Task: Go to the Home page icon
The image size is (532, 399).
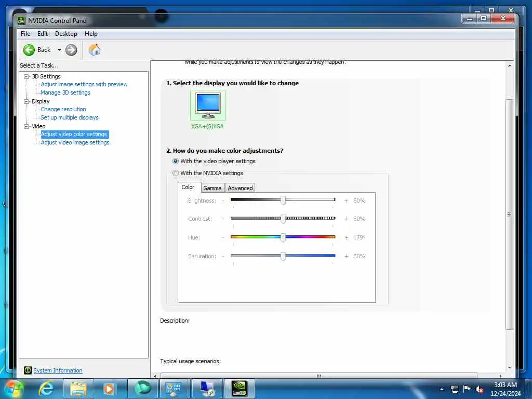Action: pos(95,50)
